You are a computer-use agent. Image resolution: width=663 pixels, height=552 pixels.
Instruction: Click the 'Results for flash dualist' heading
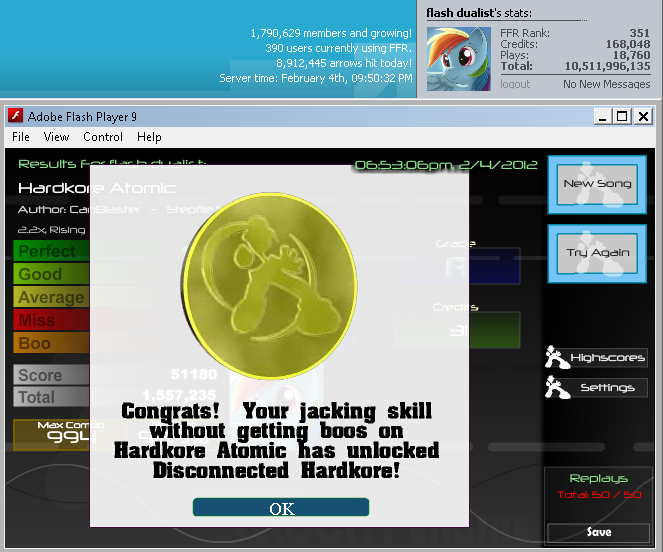[112, 164]
